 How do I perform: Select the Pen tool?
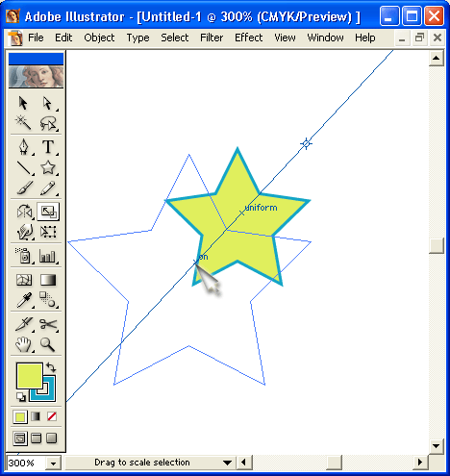coord(24,146)
